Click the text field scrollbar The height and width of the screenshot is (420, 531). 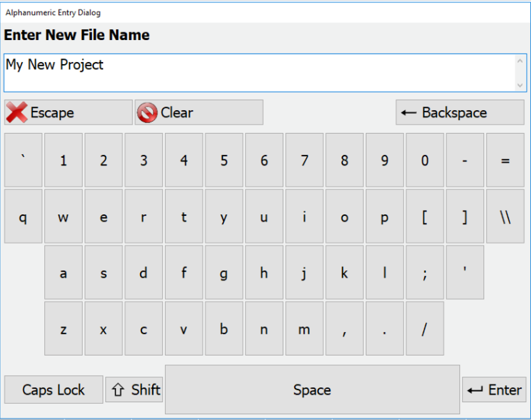pyautogui.click(x=520, y=73)
